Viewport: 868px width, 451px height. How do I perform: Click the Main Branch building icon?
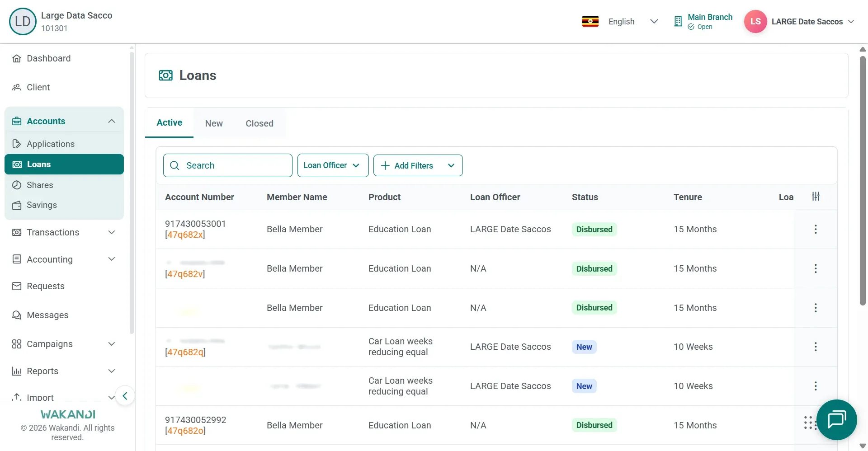[678, 21]
